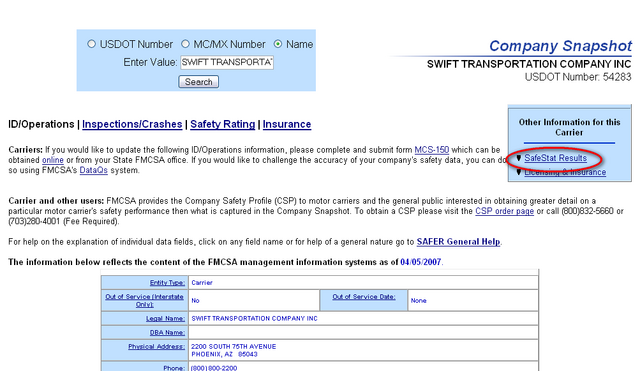640x371 pixels.
Task: Click the DBA Name field name
Action: (x=167, y=333)
